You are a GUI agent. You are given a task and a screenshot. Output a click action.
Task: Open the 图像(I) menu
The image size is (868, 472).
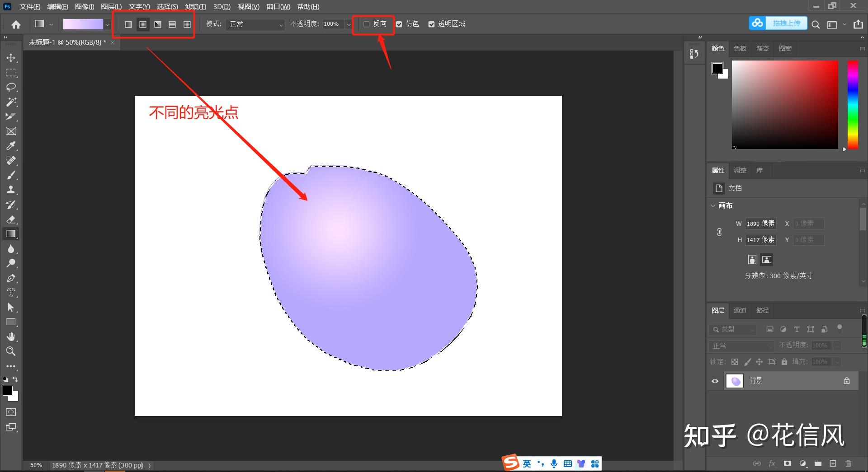coord(85,7)
